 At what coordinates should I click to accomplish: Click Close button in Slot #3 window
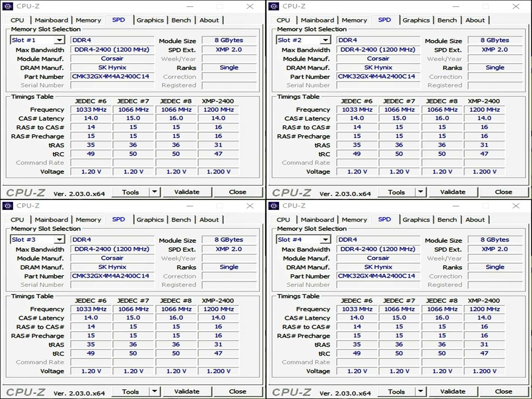coord(238,392)
